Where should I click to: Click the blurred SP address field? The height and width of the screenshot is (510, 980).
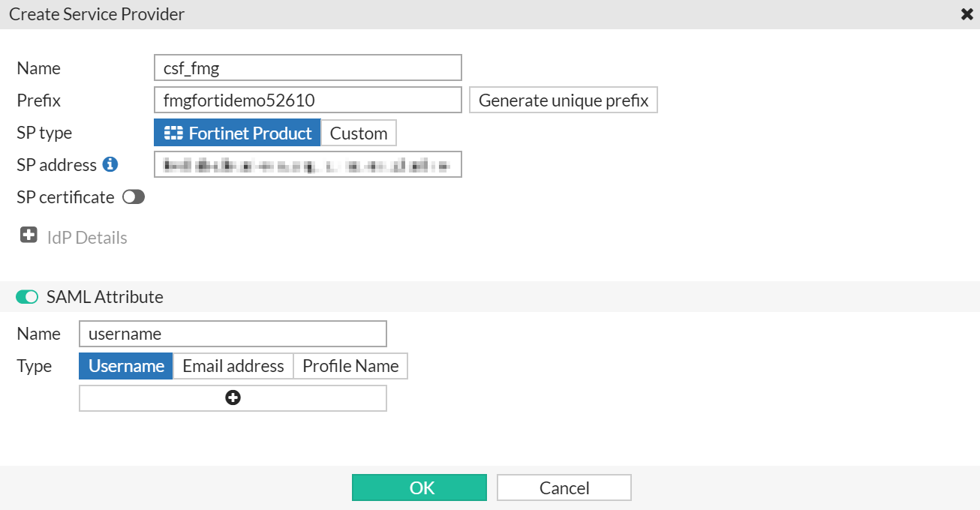click(x=308, y=164)
